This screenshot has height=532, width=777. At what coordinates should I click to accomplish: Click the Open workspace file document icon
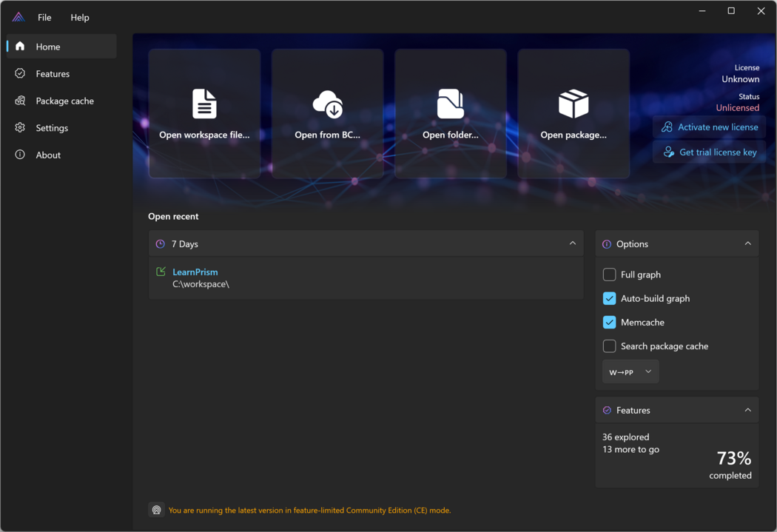204,104
